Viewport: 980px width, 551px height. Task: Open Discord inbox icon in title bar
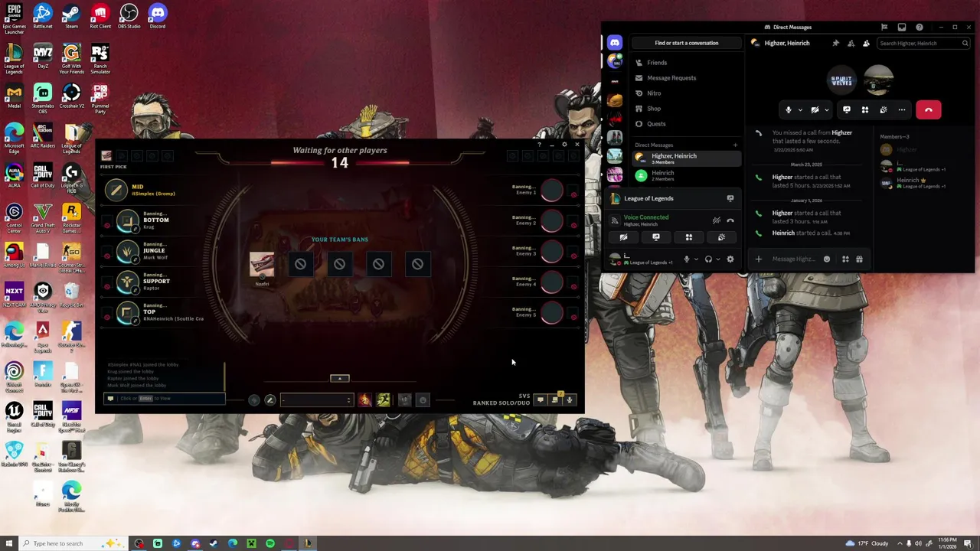[x=902, y=27]
